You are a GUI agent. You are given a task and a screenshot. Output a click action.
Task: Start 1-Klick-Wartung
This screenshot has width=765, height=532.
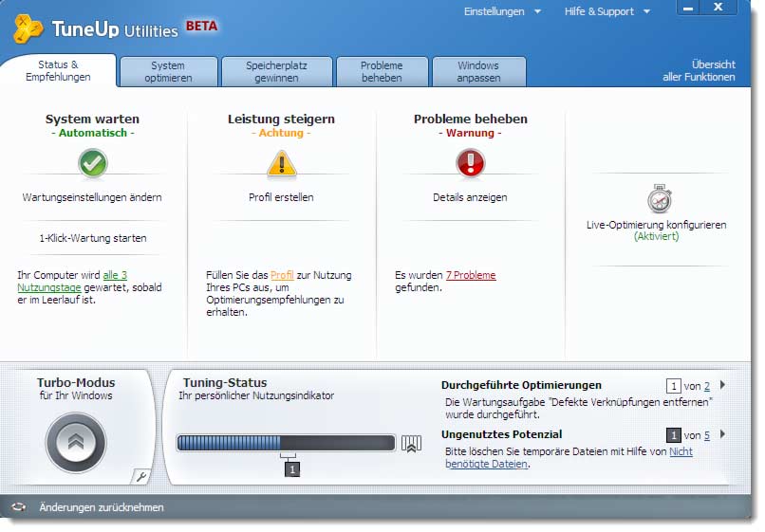93,238
